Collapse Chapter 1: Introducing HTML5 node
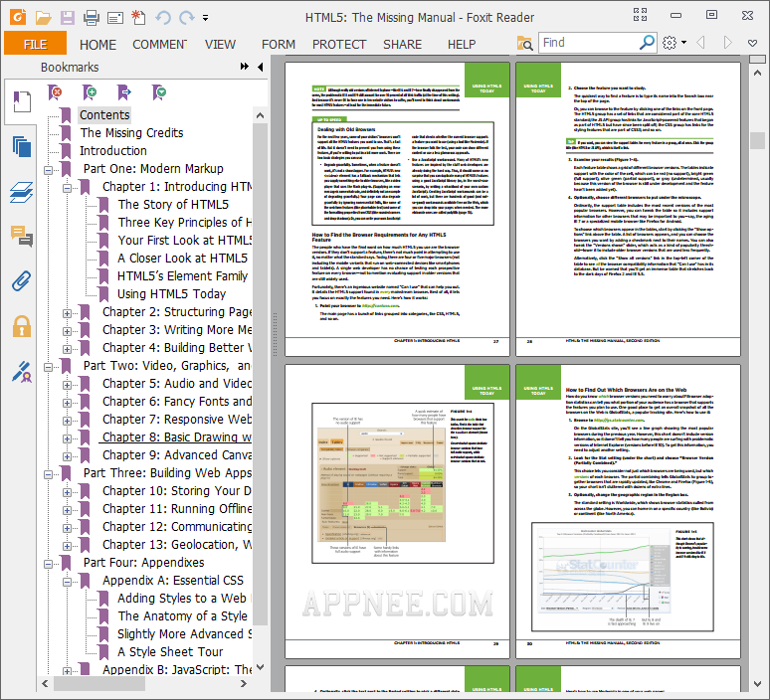Screen dimensions: 770x700 coord(67,188)
